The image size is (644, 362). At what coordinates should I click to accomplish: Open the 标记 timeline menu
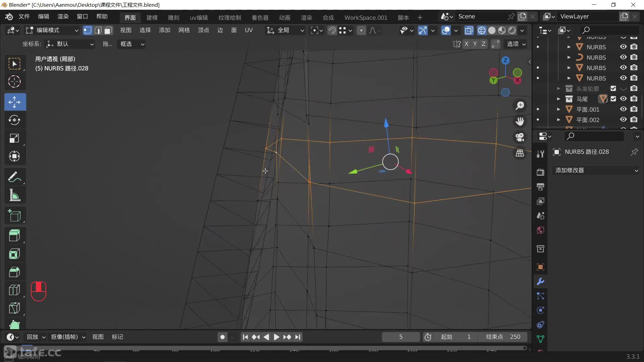pos(117,337)
